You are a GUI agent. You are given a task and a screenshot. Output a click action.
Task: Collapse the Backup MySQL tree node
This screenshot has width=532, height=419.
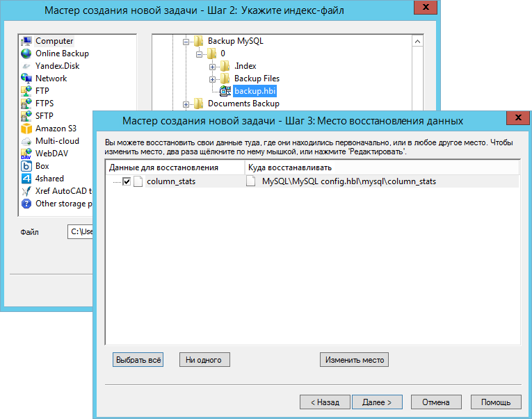coord(186,42)
